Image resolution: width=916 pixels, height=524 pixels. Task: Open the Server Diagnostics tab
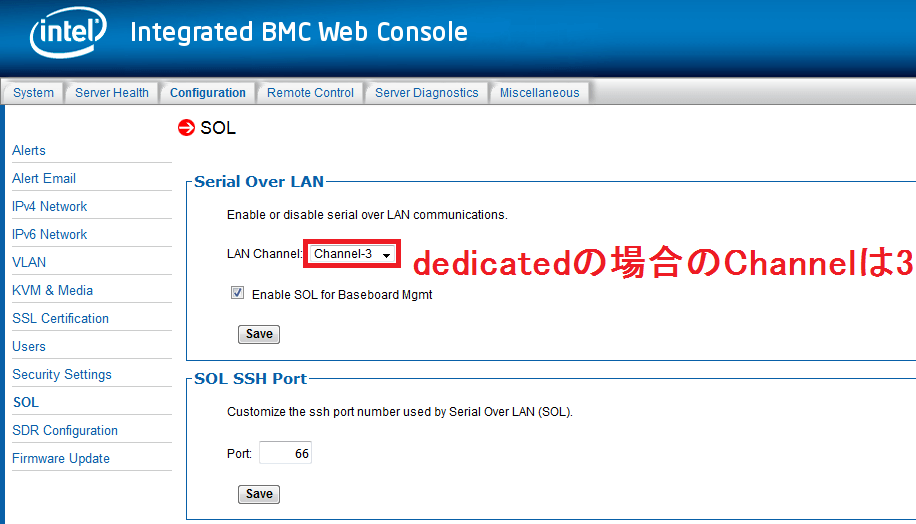coord(426,93)
